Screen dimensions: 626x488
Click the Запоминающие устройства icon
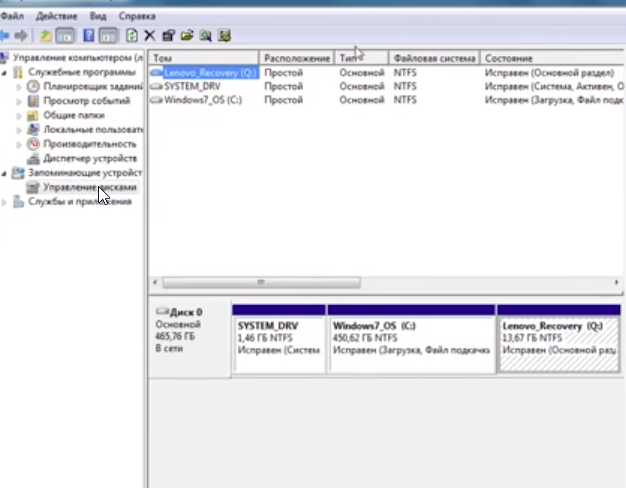pos(18,173)
